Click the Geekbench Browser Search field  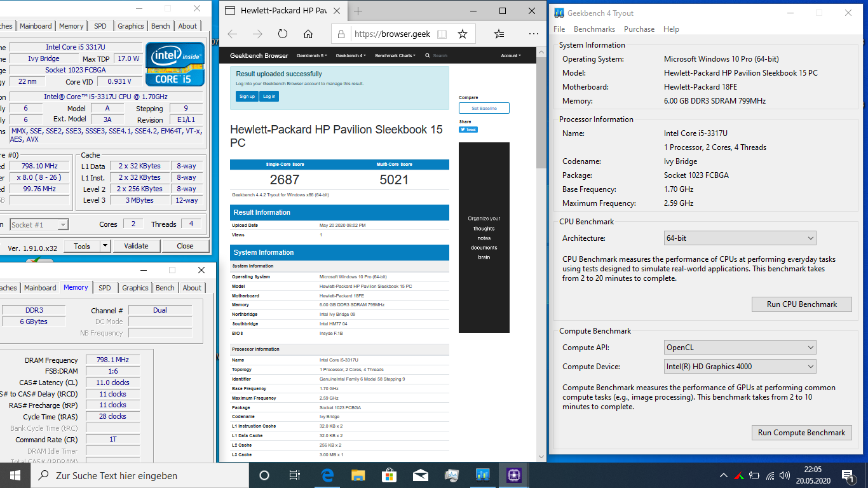pos(440,56)
